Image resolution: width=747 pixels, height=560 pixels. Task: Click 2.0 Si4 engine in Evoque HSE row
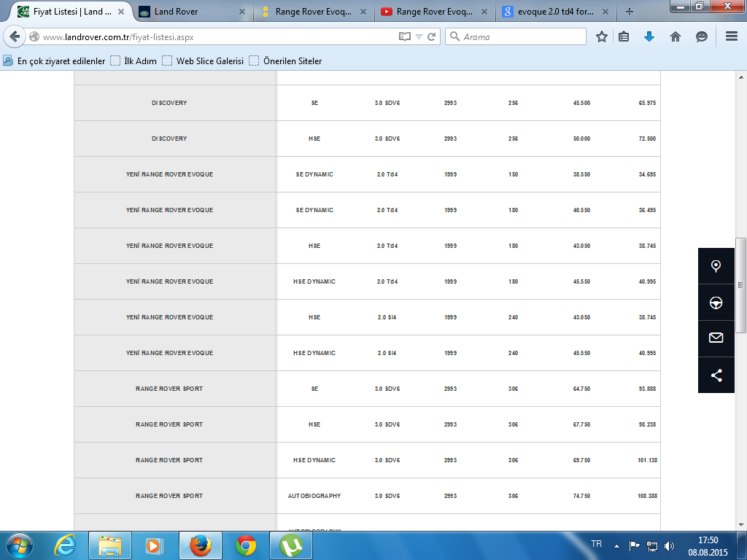click(387, 317)
